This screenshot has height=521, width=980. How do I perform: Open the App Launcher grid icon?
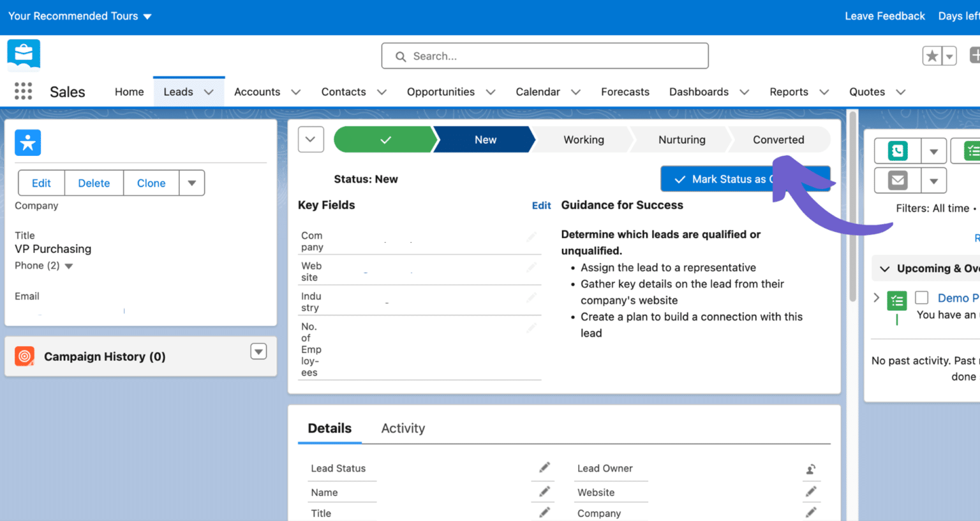coord(23,91)
